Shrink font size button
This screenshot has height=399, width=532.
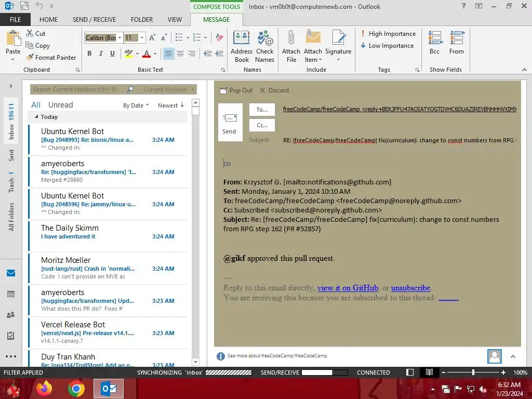164,37
